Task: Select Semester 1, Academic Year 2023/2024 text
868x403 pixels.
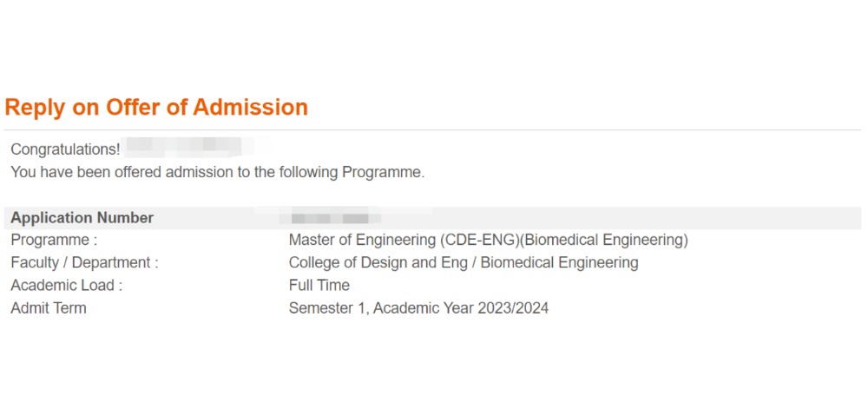Action: [x=418, y=308]
